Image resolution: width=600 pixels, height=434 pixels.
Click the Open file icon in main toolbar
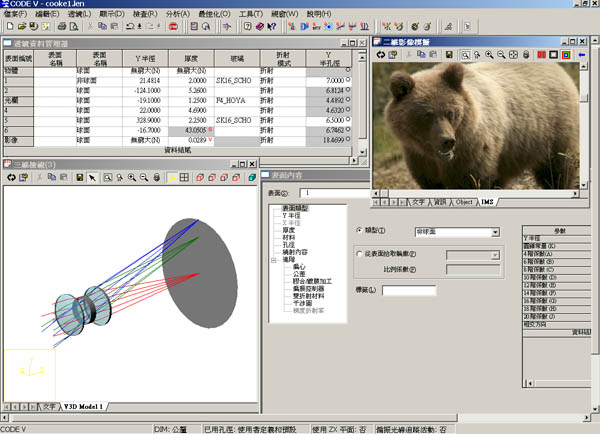(19, 27)
